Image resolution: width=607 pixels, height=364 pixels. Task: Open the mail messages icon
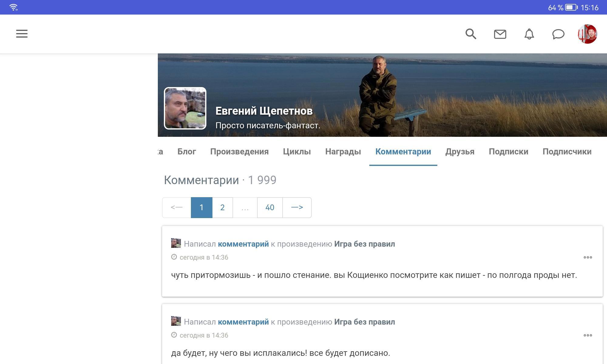click(x=500, y=34)
